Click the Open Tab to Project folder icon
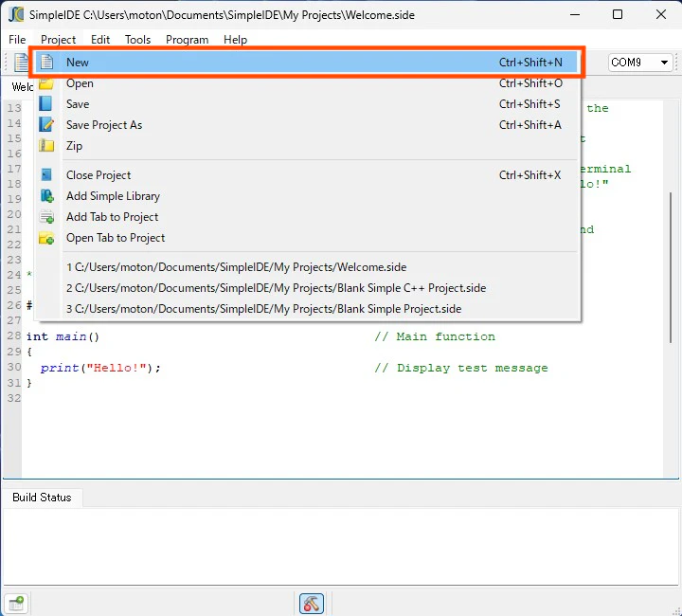 (x=46, y=238)
